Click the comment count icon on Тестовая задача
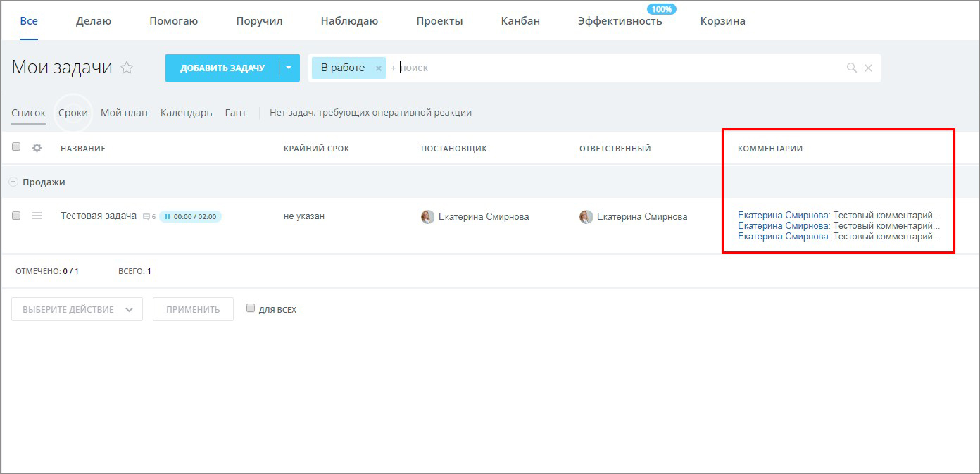The width and height of the screenshot is (980, 474). tap(146, 217)
